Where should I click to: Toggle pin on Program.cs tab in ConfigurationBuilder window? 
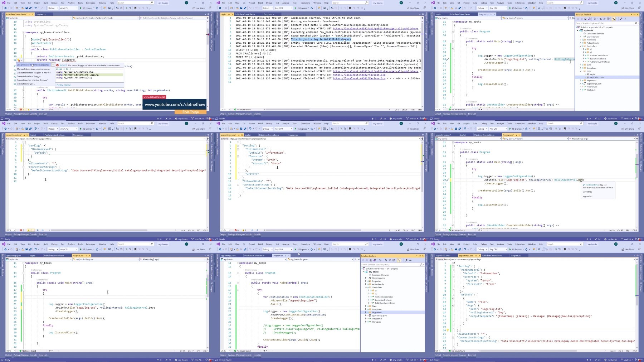(286, 256)
